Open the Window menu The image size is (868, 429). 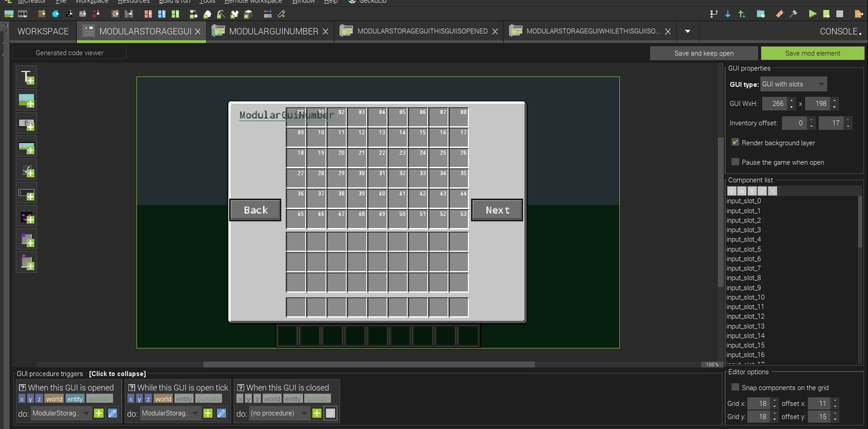click(x=303, y=2)
